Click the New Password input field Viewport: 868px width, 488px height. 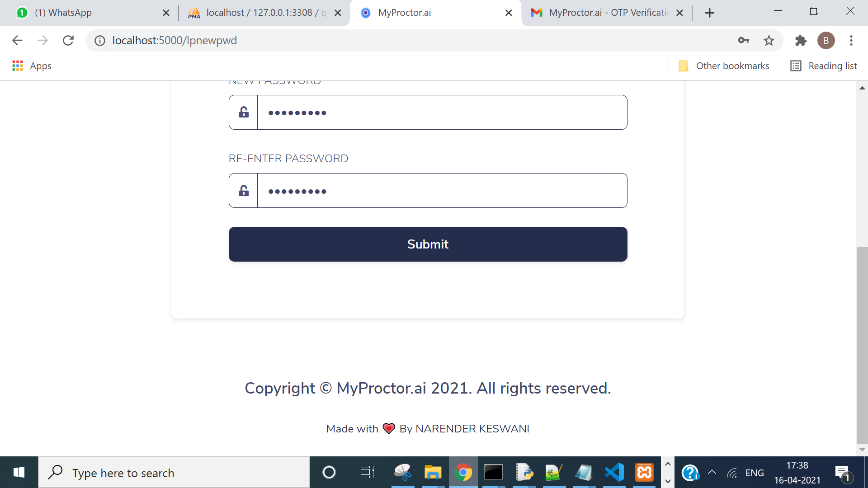pyautogui.click(x=442, y=113)
